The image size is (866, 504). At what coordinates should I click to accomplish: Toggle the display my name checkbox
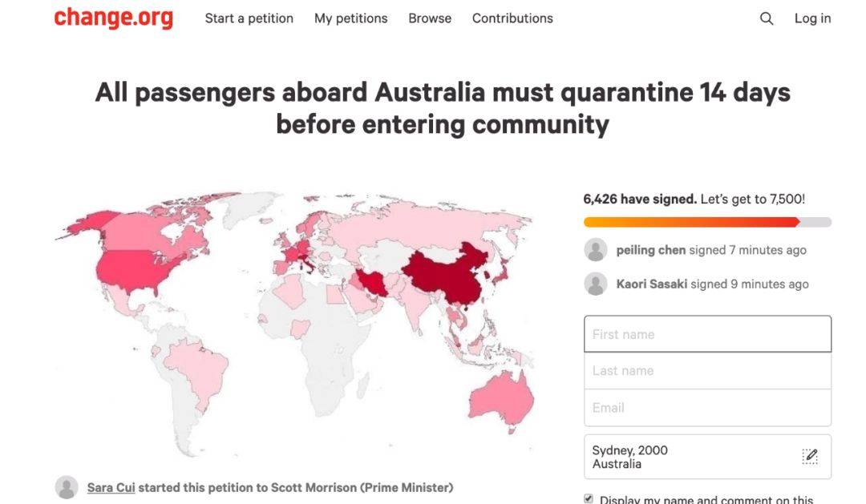(589, 499)
